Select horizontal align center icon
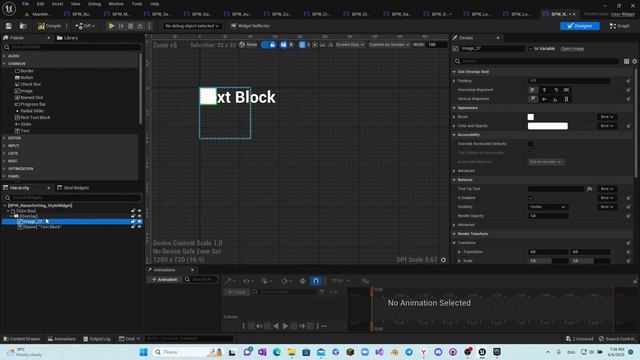The height and width of the screenshot is (360, 640). [x=544, y=90]
